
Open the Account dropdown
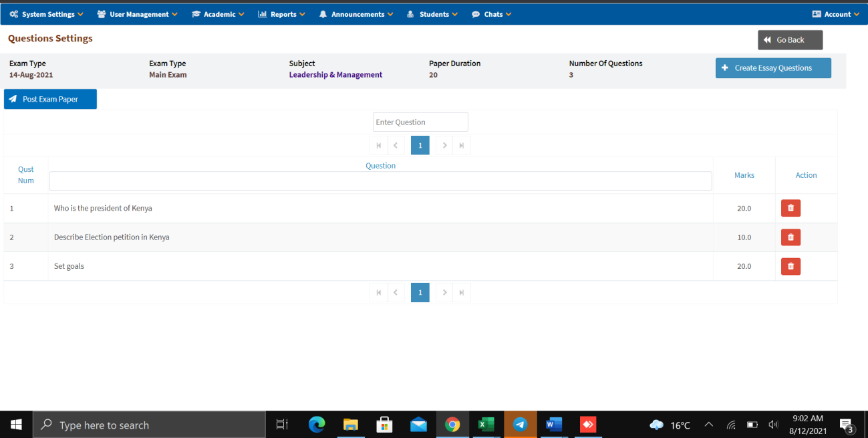pyautogui.click(x=836, y=14)
